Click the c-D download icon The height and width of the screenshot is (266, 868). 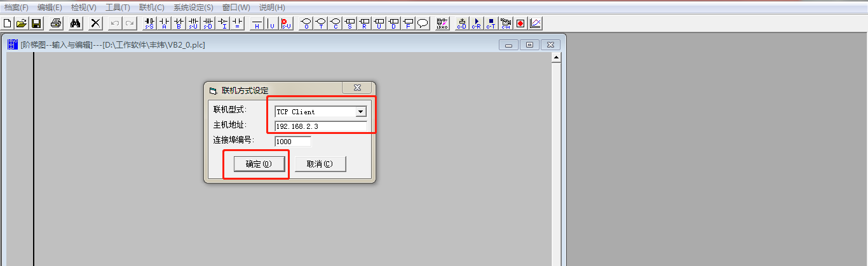coord(461,23)
